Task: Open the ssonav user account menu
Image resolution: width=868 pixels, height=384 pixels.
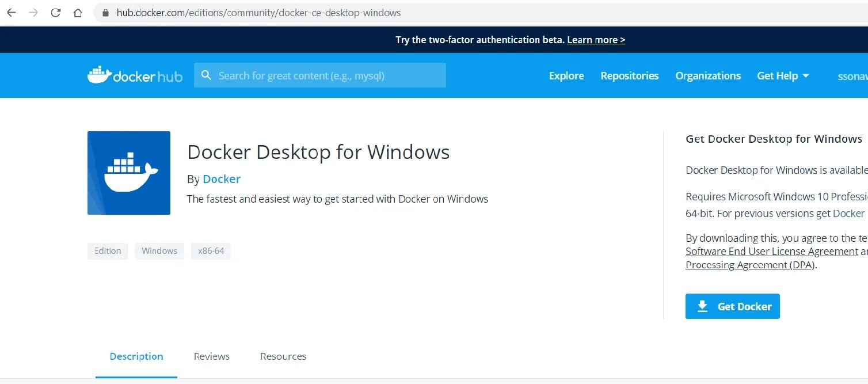Action: (x=852, y=76)
